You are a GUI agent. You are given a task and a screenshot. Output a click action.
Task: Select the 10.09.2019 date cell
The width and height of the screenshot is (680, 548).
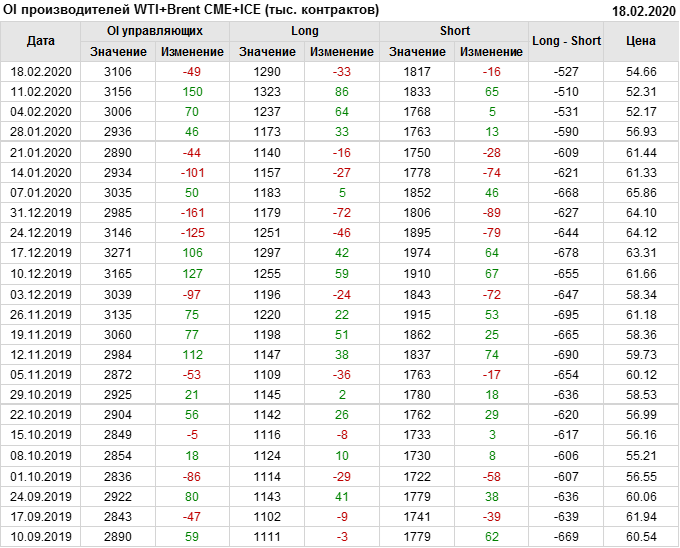[41, 538]
